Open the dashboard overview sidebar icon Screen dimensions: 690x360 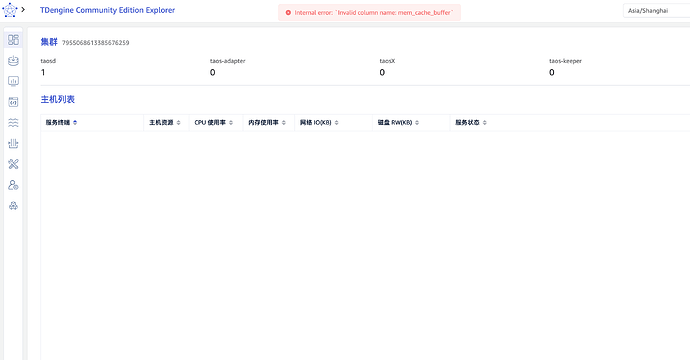coord(13,40)
